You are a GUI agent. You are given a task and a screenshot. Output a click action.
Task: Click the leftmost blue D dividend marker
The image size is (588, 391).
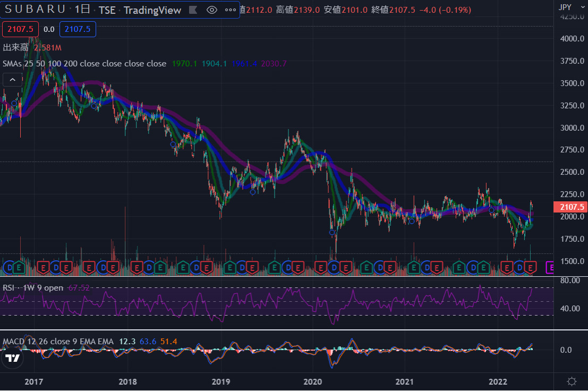[x=10, y=268]
